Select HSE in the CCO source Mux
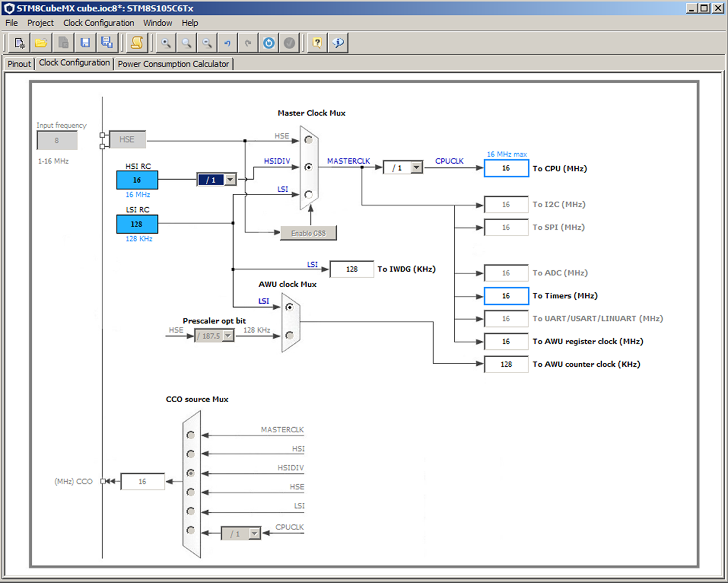Viewport: 728px width, 583px height. click(191, 492)
